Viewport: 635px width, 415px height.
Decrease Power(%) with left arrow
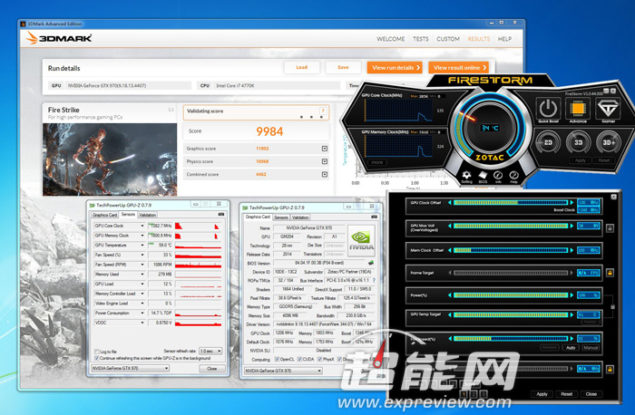pyautogui.click(x=450, y=295)
